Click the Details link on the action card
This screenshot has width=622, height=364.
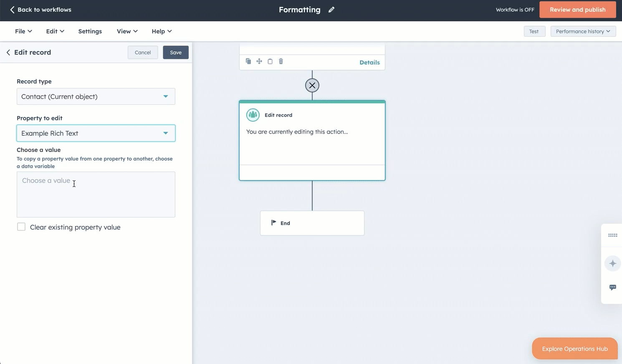(369, 62)
